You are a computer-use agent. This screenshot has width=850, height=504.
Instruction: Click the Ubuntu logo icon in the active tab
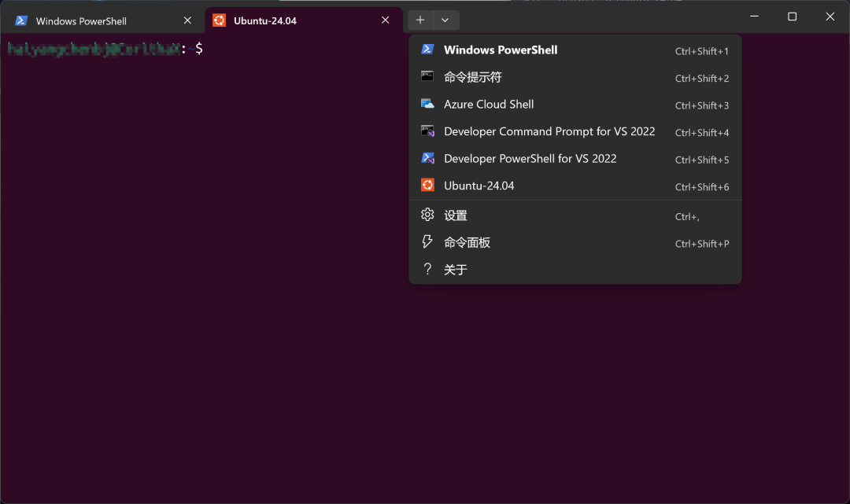coord(219,20)
